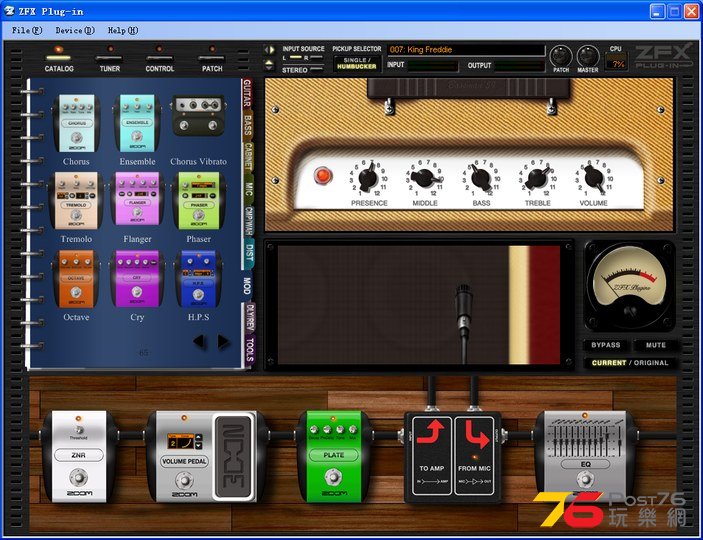Click the green Plate reverb pedal footswitch

[x=333, y=476]
